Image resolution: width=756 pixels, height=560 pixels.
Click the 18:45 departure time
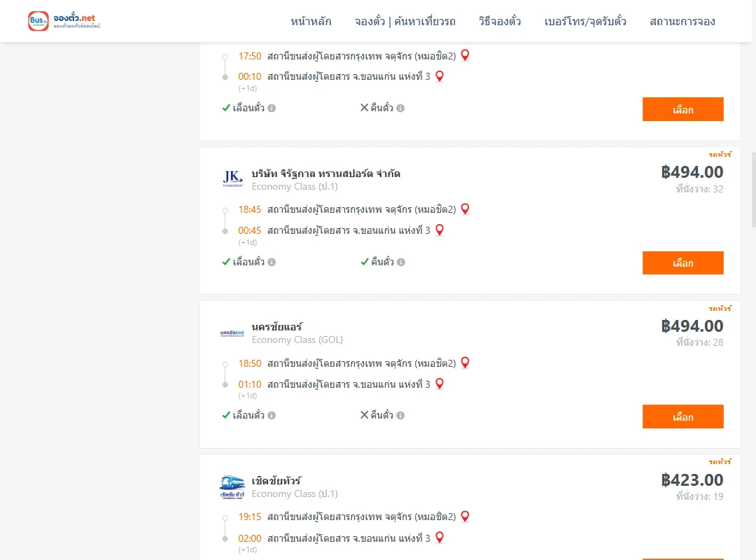249,209
